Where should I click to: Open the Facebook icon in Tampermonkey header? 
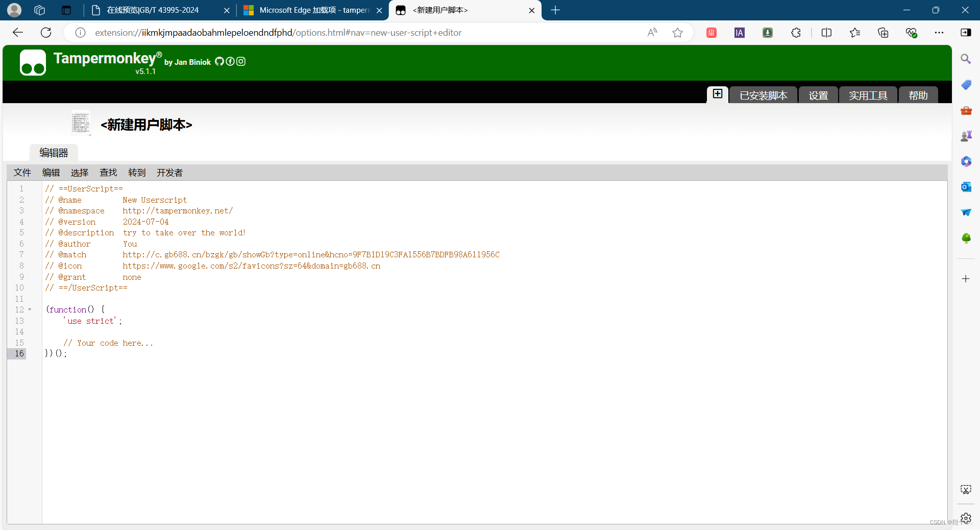230,61
